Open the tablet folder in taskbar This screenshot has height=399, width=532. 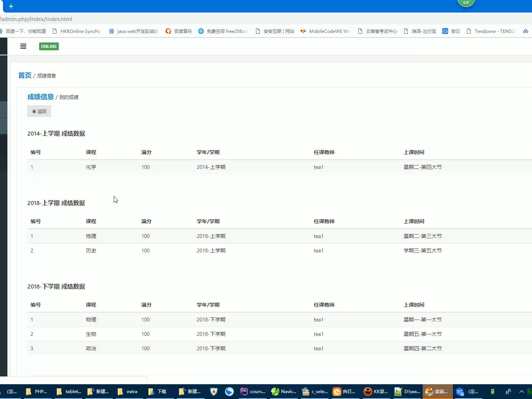69,392
